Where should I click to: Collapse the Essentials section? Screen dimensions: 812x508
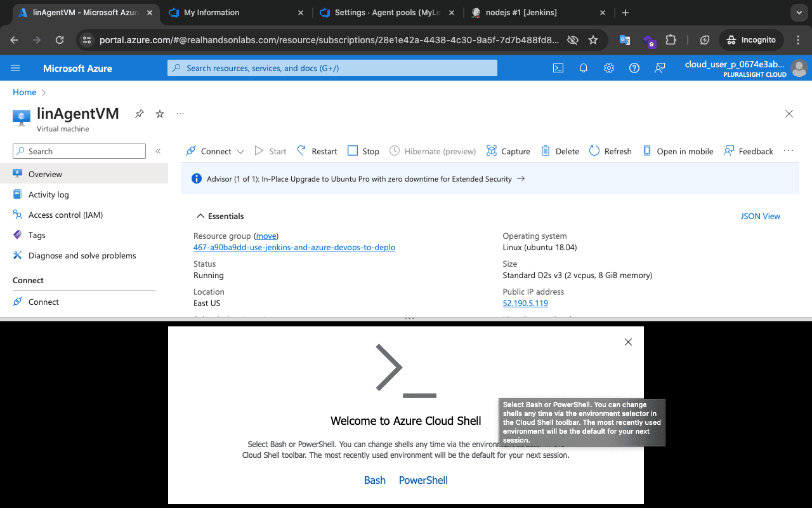click(x=219, y=216)
